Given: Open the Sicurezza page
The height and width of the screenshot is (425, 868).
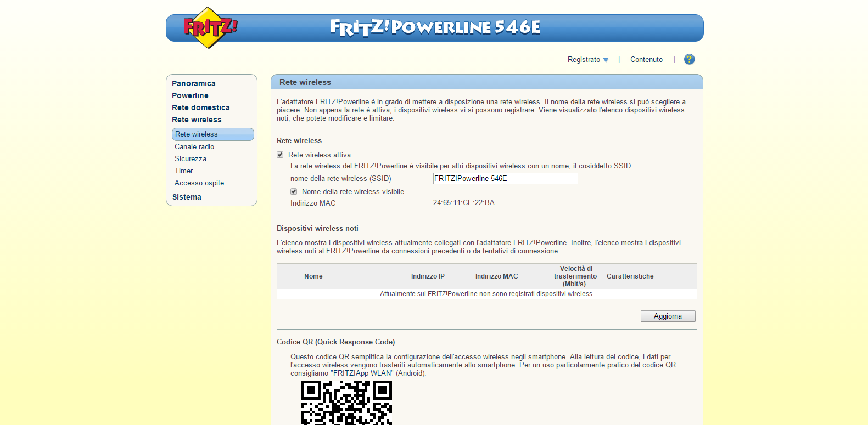Looking at the screenshot, I should [191, 158].
